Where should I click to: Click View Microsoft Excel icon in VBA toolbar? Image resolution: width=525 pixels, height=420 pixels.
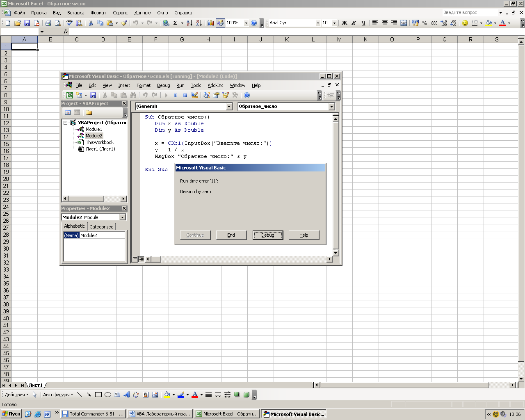(x=70, y=95)
